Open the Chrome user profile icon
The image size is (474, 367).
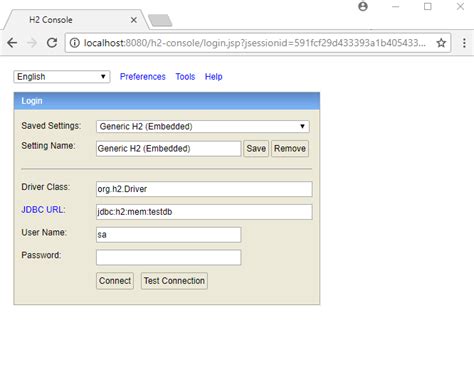point(363,6)
